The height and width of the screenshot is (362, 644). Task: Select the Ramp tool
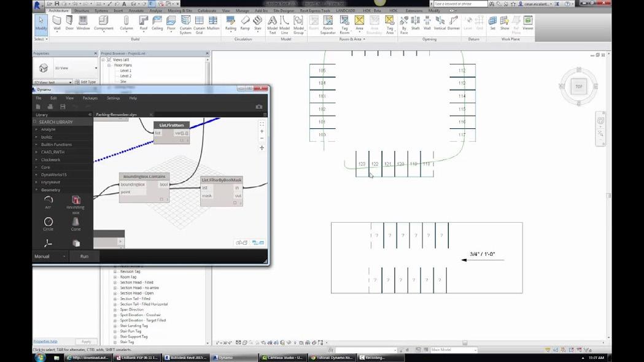245,24
